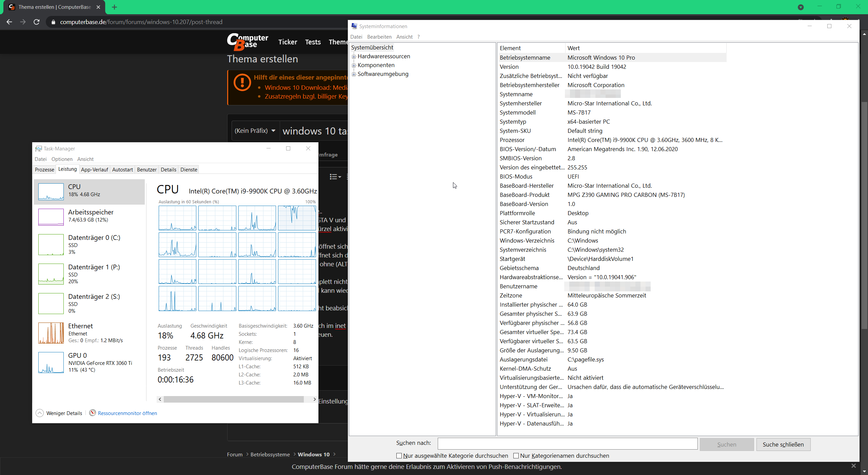Check Nur Kategorienamen durchsuchen option
Image resolution: width=868 pixels, height=475 pixels.
(x=516, y=456)
